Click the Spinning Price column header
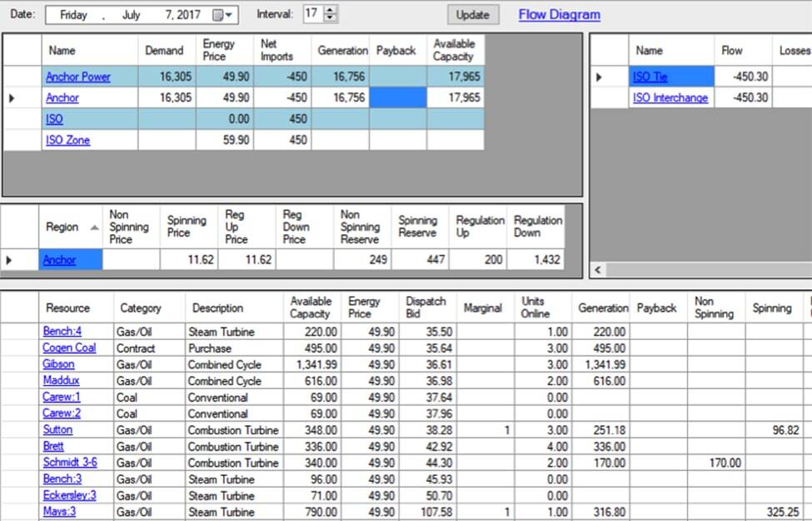 [x=189, y=227]
